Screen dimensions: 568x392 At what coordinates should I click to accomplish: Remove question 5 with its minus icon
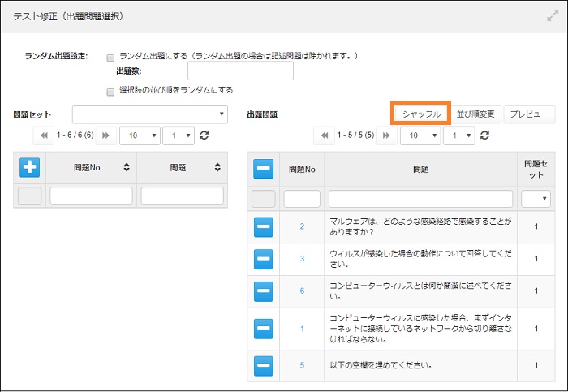click(263, 365)
